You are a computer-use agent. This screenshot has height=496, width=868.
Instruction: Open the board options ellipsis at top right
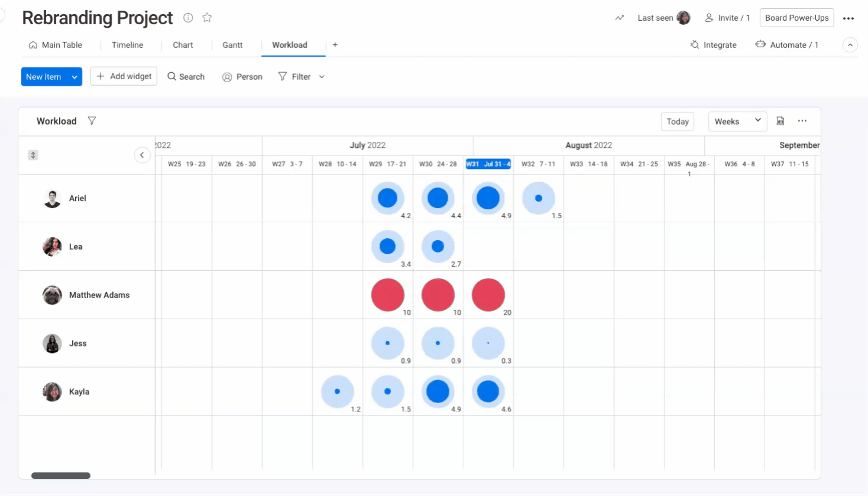(x=848, y=18)
